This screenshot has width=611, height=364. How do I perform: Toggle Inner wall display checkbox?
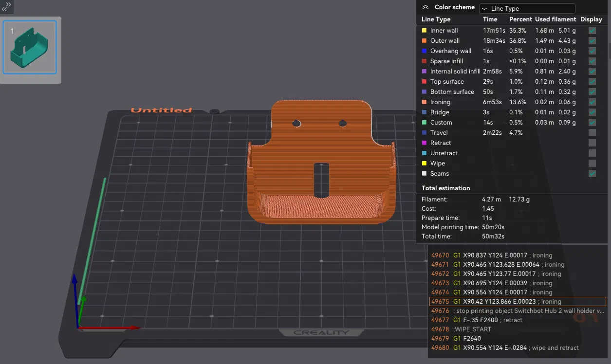(x=592, y=30)
